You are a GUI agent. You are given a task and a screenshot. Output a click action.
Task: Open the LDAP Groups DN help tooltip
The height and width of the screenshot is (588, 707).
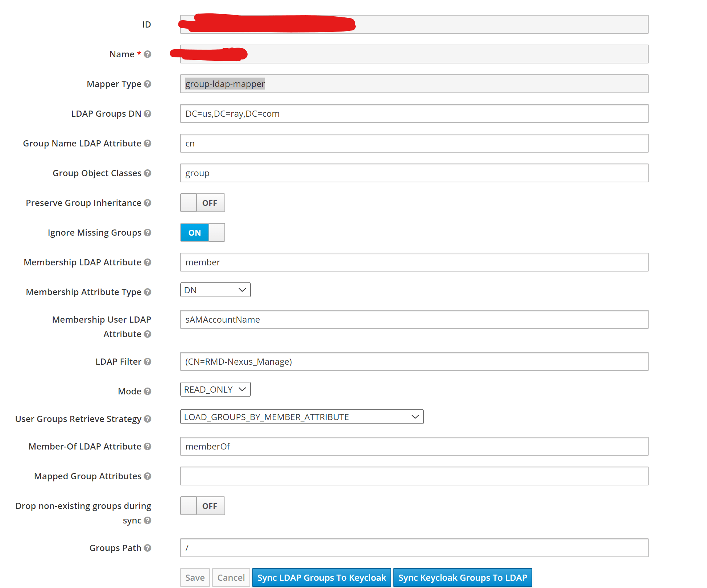point(148,114)
